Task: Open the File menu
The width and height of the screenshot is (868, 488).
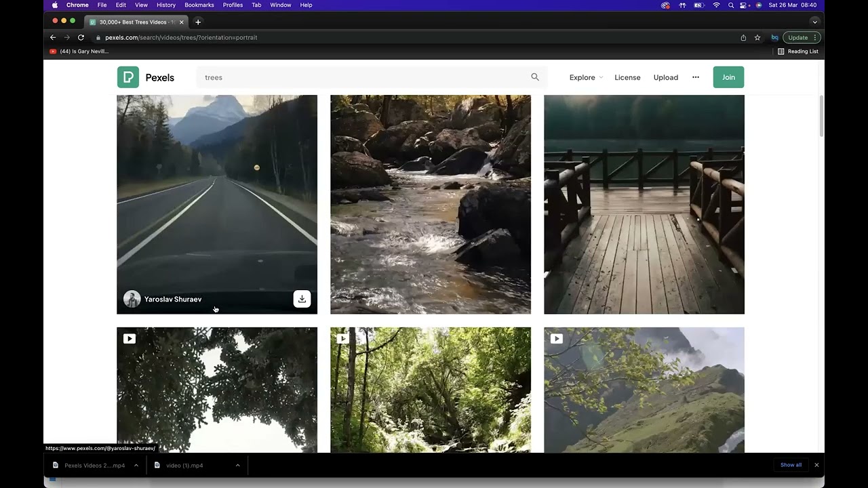Action: coord(102,5)
